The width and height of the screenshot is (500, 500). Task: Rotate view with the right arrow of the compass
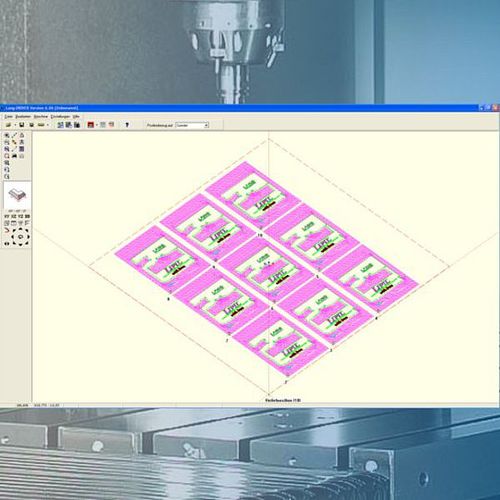click(x=28, y=237)
